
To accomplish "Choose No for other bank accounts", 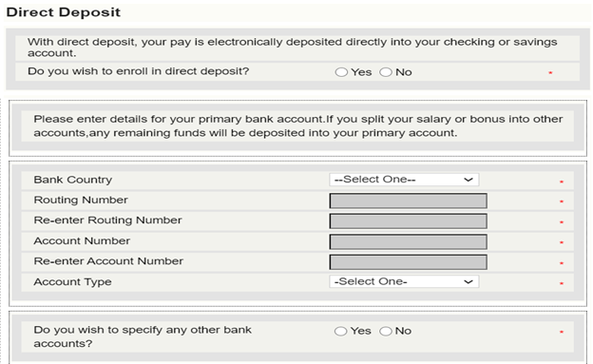I will 386,331.
